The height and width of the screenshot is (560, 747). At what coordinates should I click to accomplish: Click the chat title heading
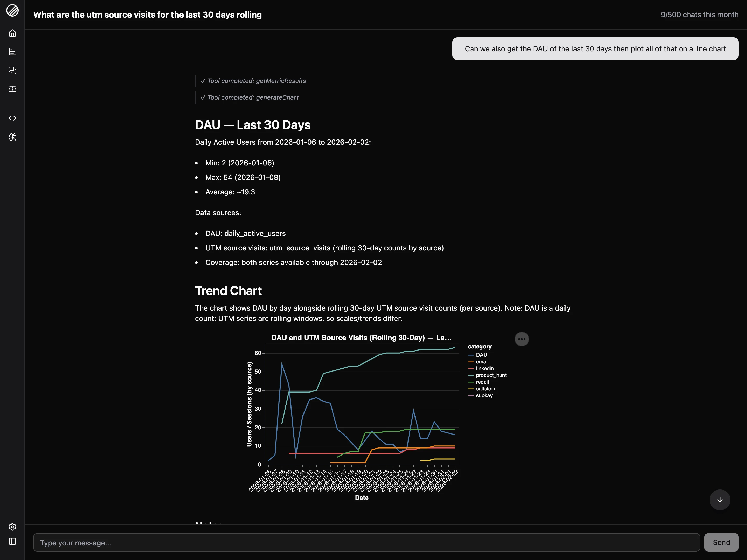point(148,15)
